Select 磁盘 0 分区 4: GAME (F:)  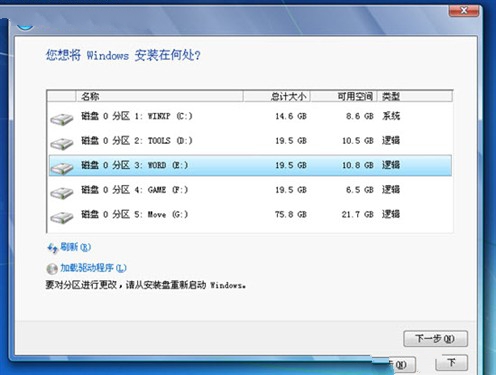pos(250,190)
